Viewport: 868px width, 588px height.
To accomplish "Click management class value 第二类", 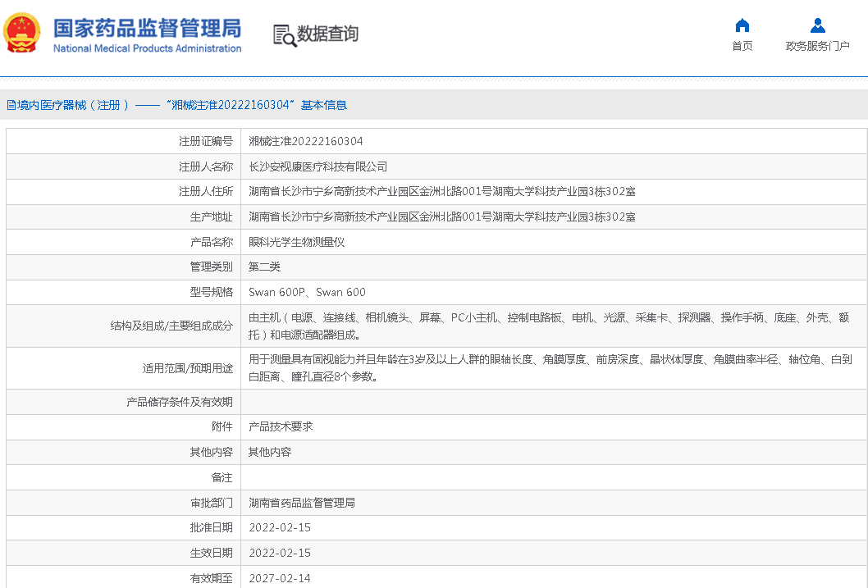I will tap(265, 267).
